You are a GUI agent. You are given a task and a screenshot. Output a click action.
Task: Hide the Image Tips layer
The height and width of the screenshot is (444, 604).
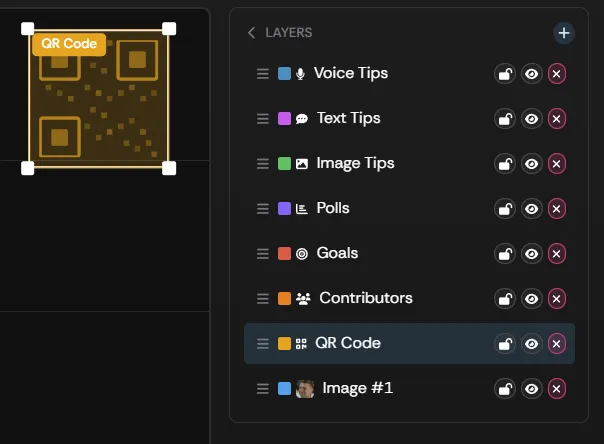pyautogui.click(x=532, y=164)
